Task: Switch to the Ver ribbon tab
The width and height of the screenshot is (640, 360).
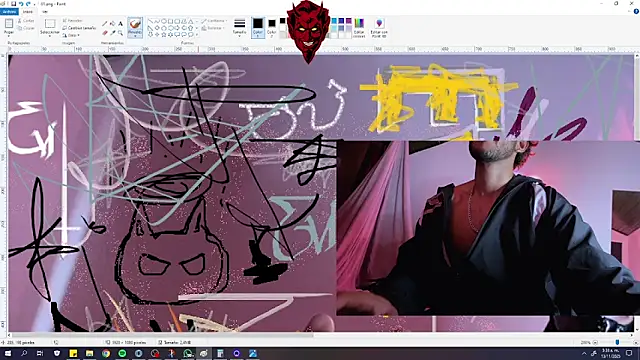Action: pos(45,12)
